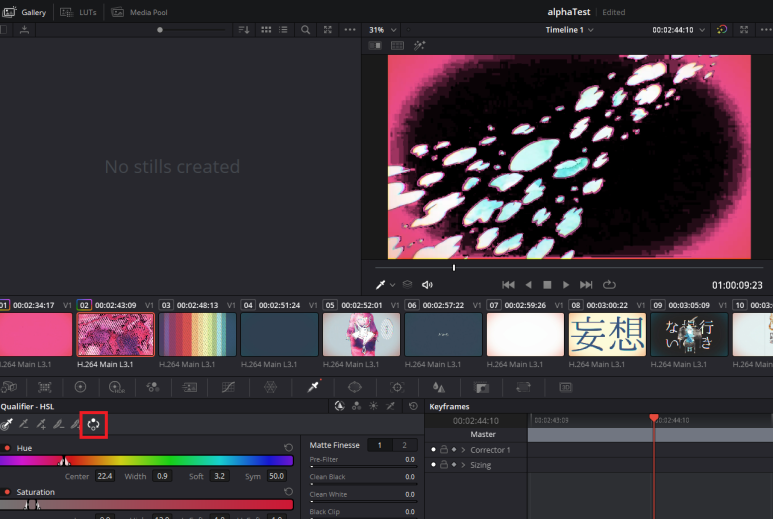This screenshot has height=519, width=773.
Task: Select the Qualifier eyedropper palette icon
Action: [x=314, y=387]
